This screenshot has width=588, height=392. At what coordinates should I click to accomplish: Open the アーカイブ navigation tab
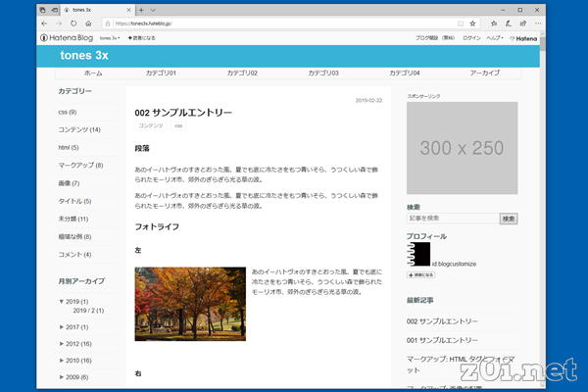tap(485, 73)
